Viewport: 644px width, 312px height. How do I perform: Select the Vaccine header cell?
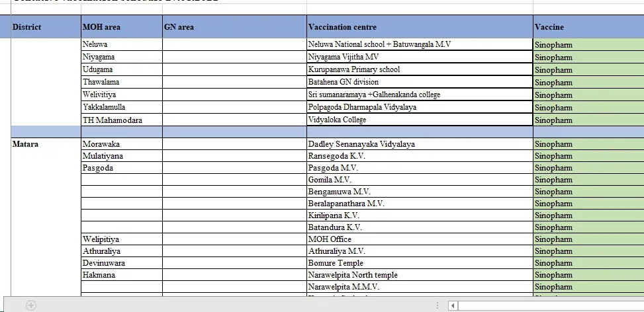pyautogui.click(x=588, y=27)
